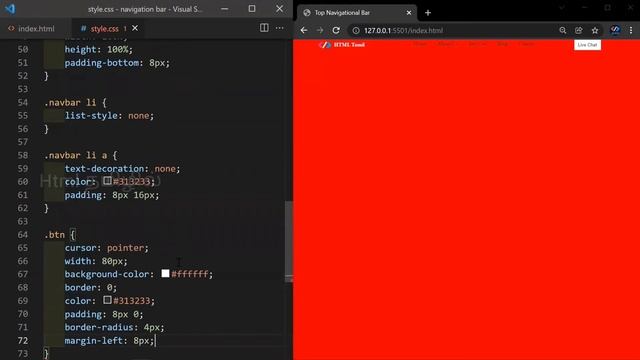Click the VS Code logo in the title bar

pos(10,9)
